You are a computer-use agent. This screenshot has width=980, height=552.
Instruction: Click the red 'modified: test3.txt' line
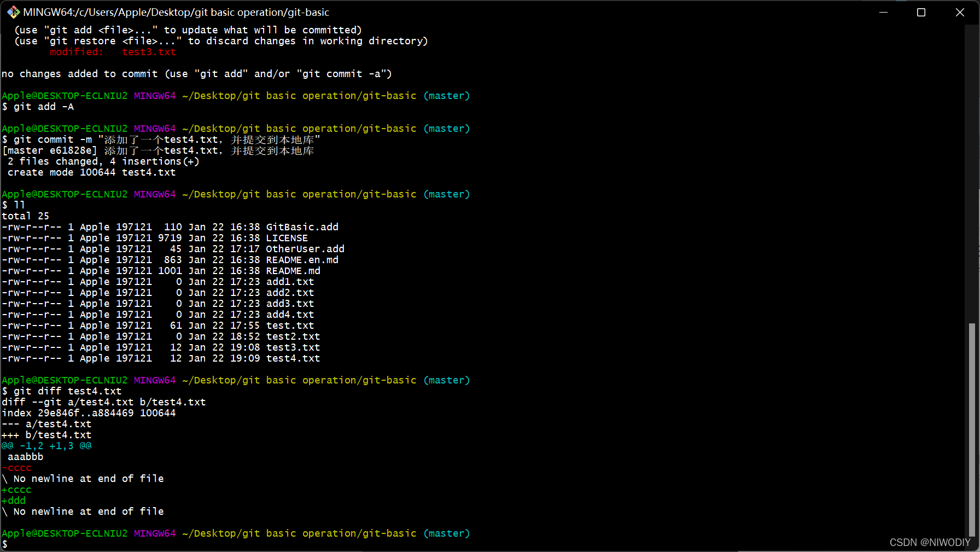113,52
